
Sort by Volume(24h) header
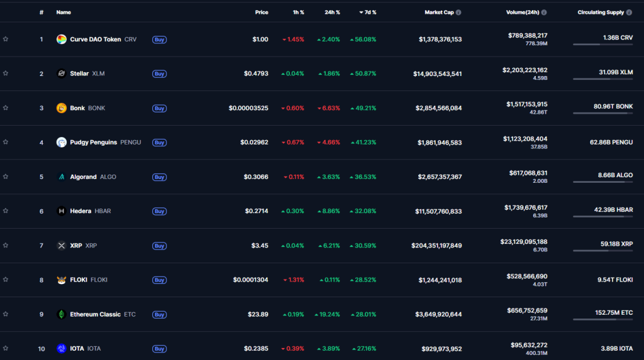click(x=523, y=13)
